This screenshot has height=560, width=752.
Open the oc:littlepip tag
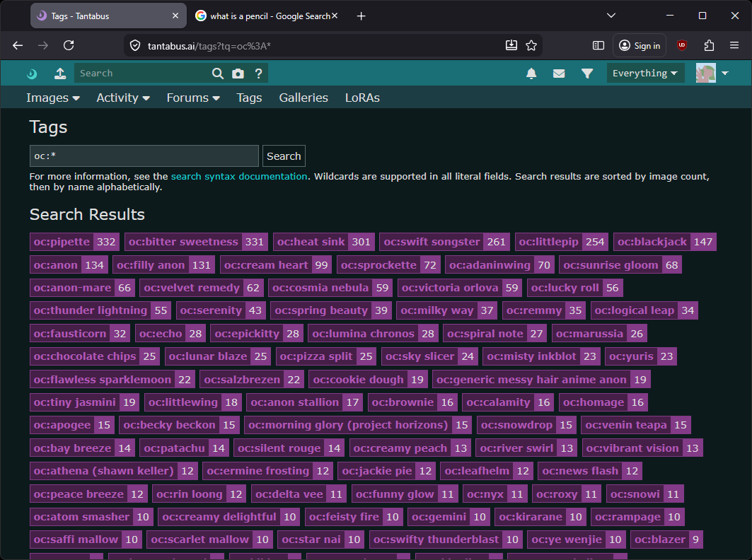click(x=562, y=242)
